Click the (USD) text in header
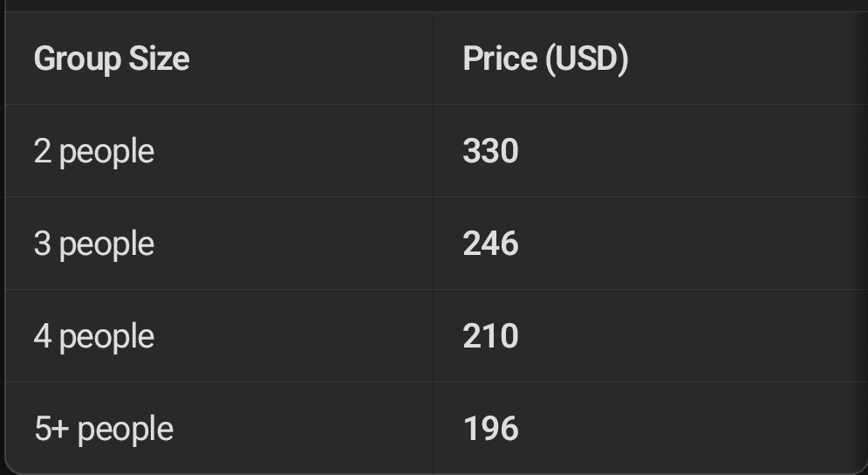The image size is (868, 475). (587, 59)
